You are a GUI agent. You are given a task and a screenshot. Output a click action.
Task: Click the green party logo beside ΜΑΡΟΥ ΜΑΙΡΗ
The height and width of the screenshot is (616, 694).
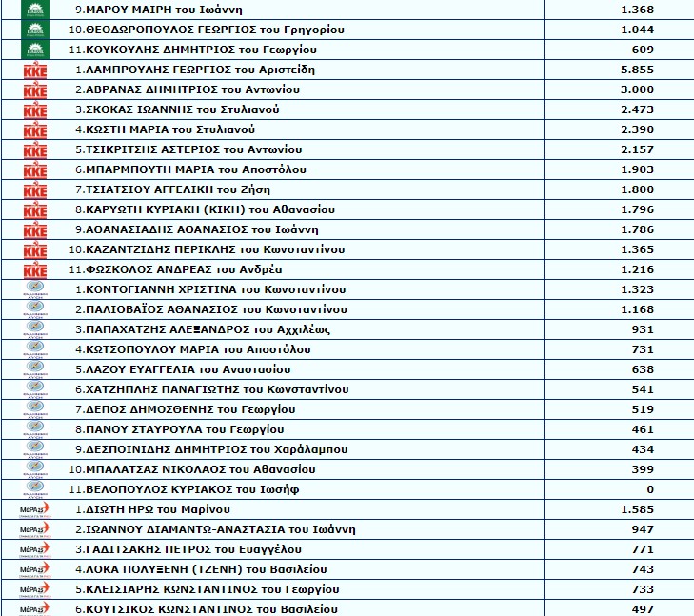35,10
